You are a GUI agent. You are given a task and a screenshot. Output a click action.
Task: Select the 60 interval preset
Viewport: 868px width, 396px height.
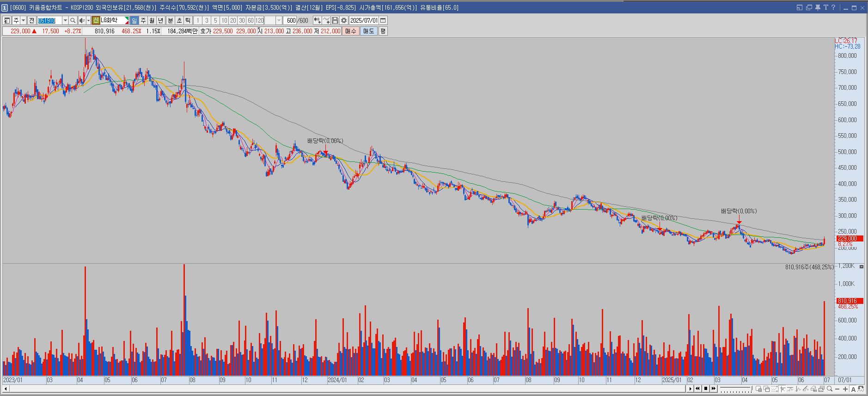[251, 20]
